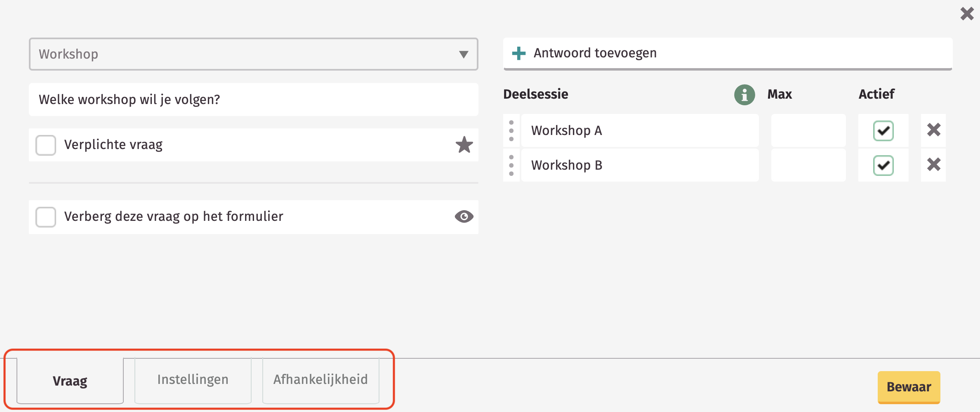Image resolution: width=980 pixels, height=412 pixels.
Task: Click the drag handle dots of Workshop B
Action: (511, 165)
